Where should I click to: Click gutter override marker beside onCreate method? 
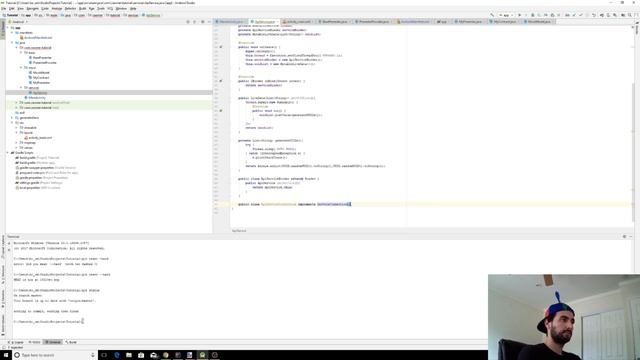click(x=221, y=47)
